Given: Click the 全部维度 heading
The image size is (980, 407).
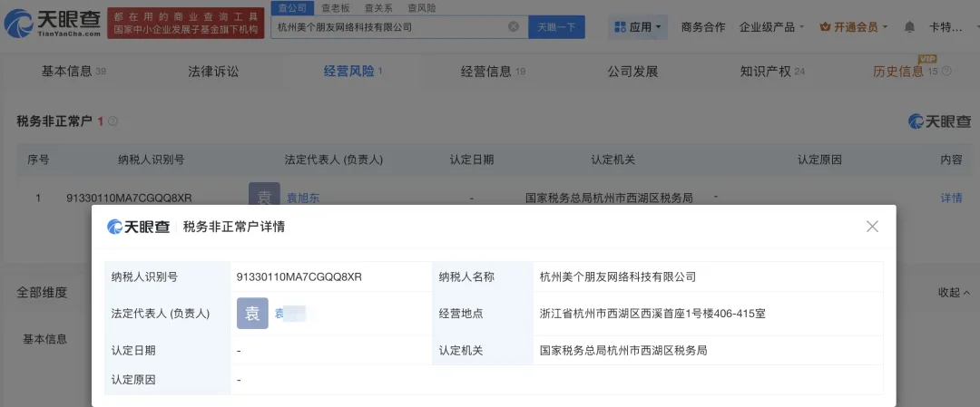Looking at the screenshot, I should coord(42,292).
